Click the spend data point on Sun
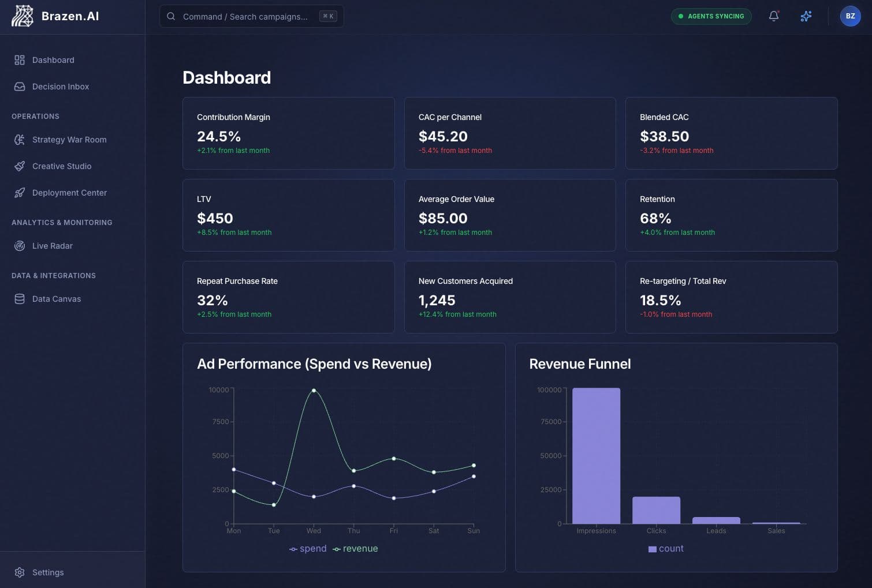The image size is (872, 588). pos(474,476)
